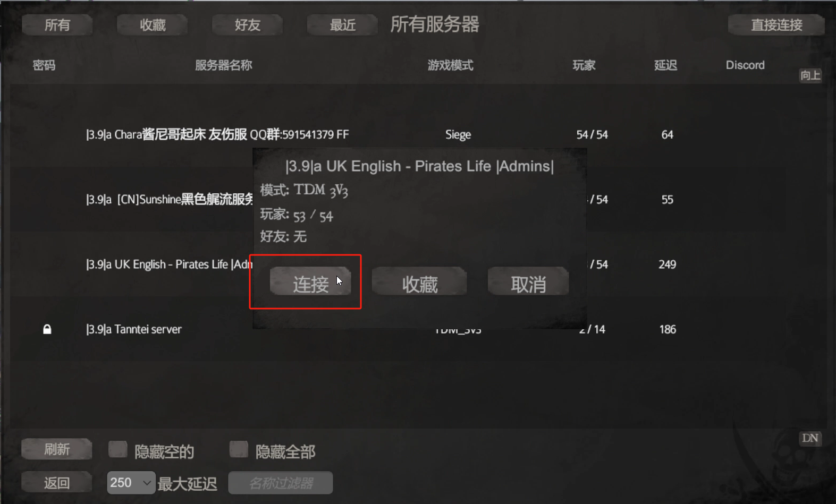Click the 名称过滤器 input field
This screenshot has height=504, width=836.
(x=281, y=483)
